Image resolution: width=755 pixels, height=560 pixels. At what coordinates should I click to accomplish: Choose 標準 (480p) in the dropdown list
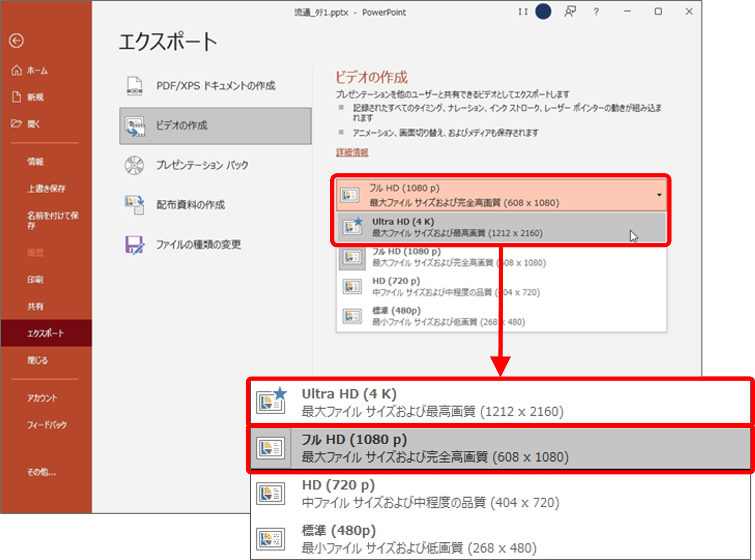click(x=501, y=316)
